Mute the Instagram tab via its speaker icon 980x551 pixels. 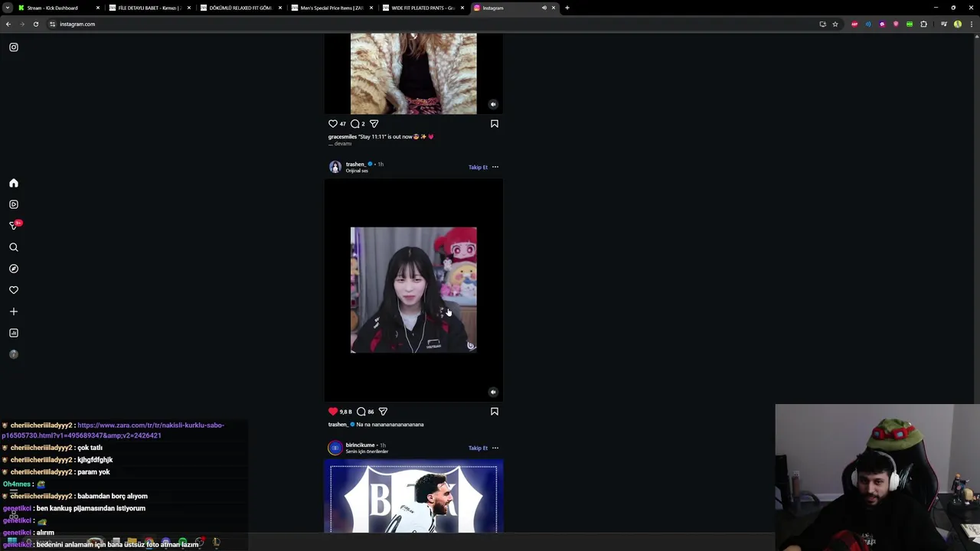pyautogui.click(x=544, y=8)
